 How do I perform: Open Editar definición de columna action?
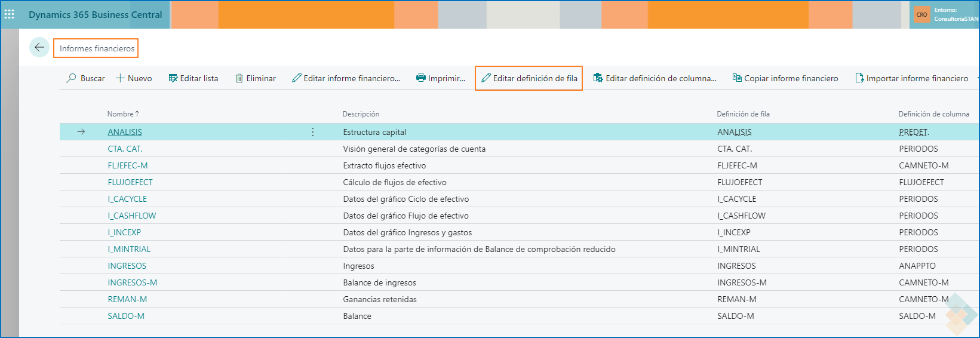(655, 78)
